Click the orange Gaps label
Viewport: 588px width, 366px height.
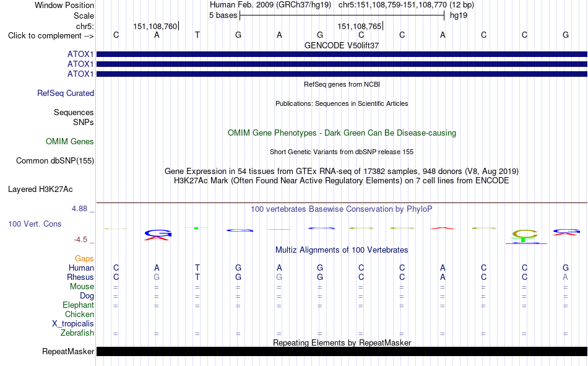coord(84,258)
